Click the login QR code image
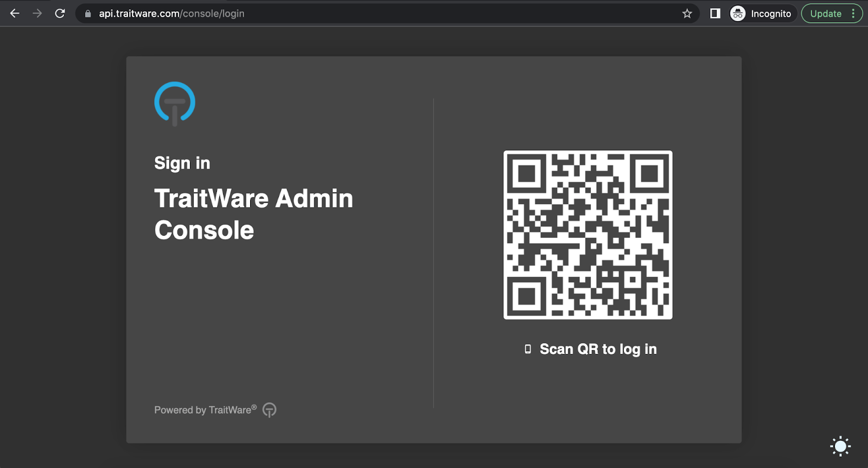The width and height of the screenshot is (868, 468). pyautogui.click(x=588, y=235)
